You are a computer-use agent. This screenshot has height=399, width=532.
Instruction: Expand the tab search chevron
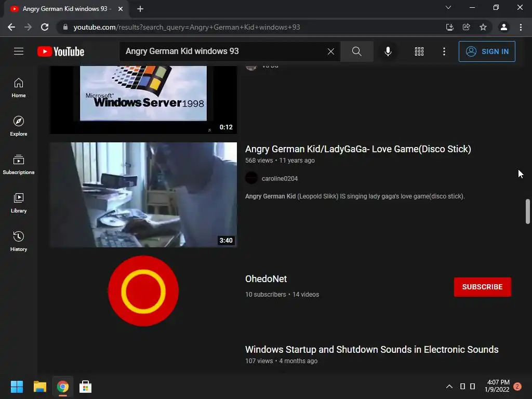448,7
